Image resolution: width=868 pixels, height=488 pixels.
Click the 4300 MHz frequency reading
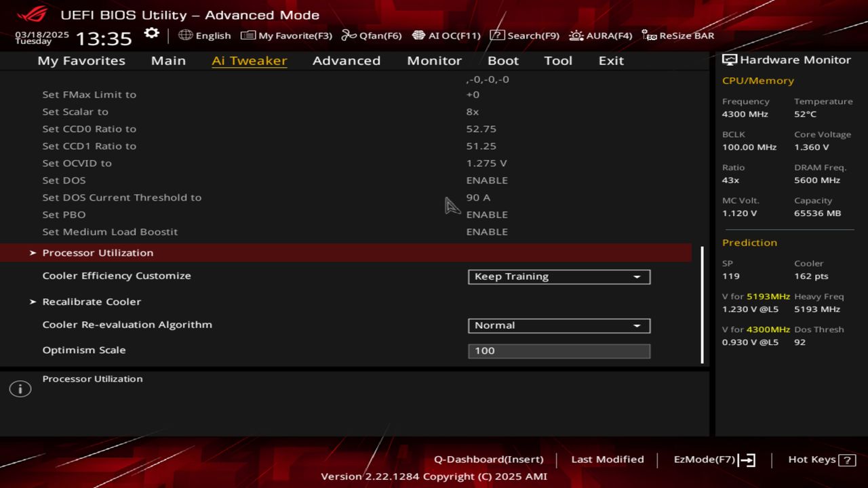point(745,114)
